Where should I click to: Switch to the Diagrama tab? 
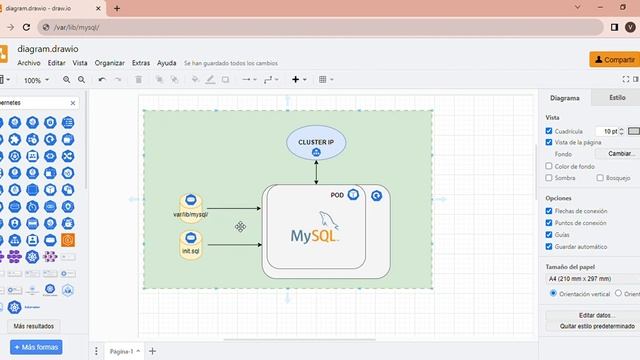[x=564, y=98]
